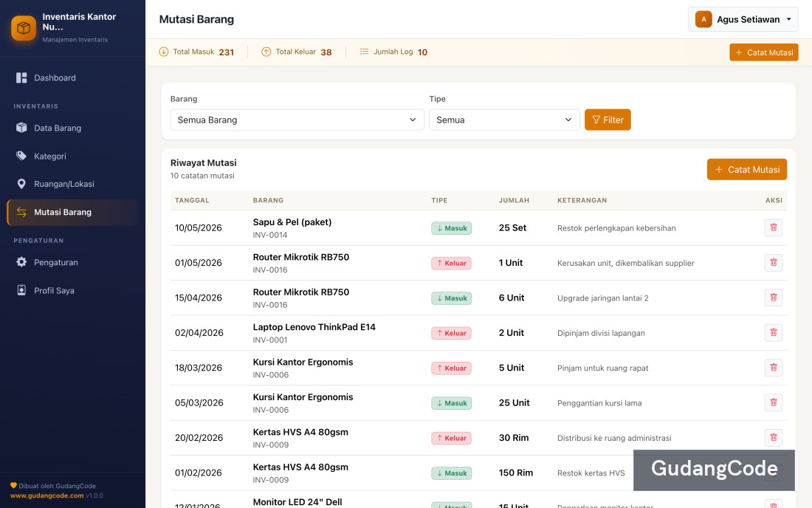Click the TANGGAL column header

(x=192, y=200)
